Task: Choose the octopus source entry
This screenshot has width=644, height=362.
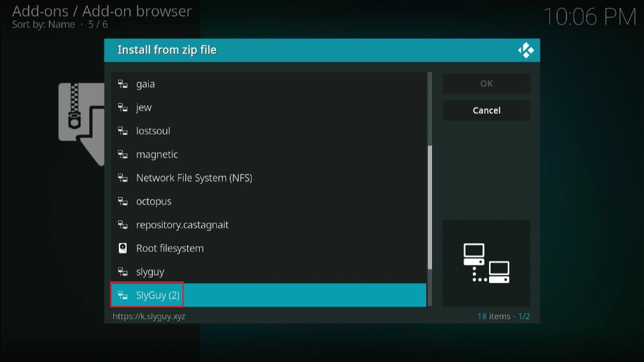Action: (154, 202)
